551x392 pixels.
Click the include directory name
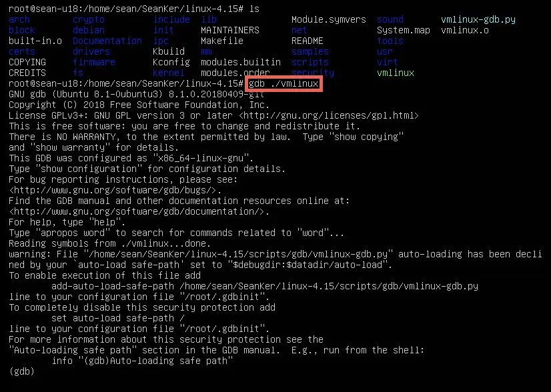click(171, 19)
